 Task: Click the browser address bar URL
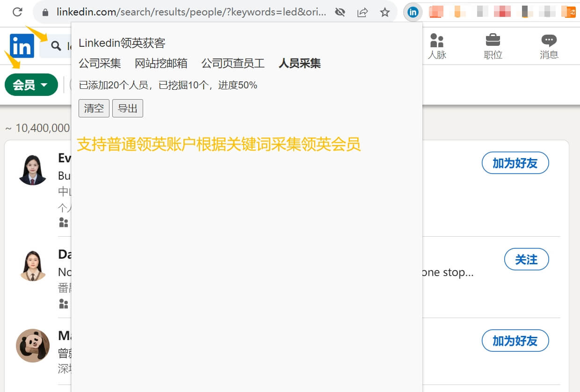(x=191, y=12)
